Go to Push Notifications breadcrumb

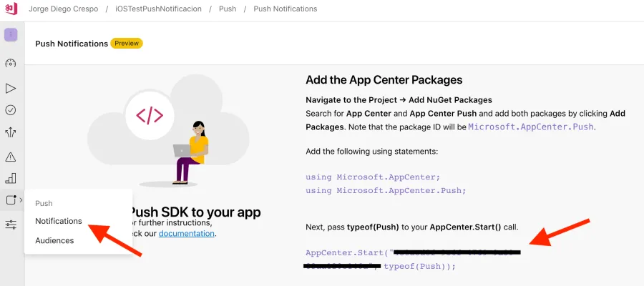pos(286,9)
